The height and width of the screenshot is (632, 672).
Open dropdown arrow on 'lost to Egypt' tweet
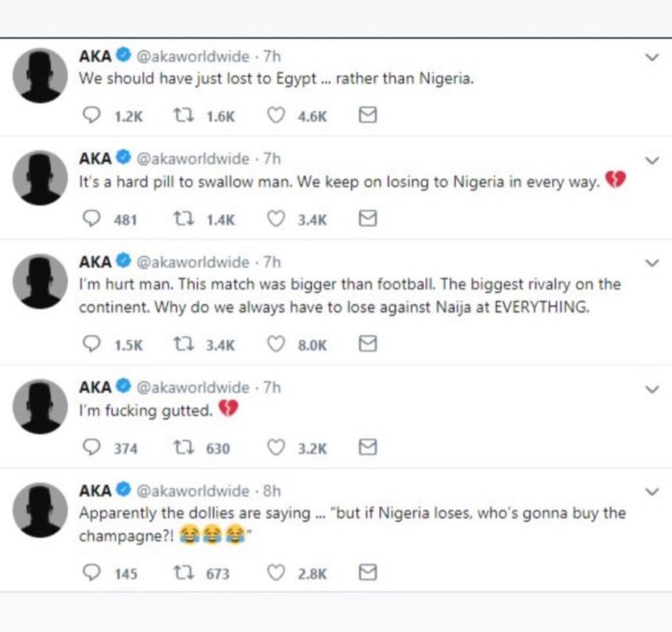(x=652, y=59)
